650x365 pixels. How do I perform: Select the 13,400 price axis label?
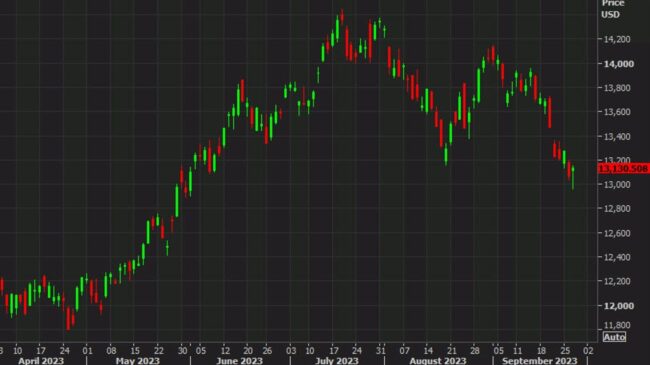pos(617,136)
